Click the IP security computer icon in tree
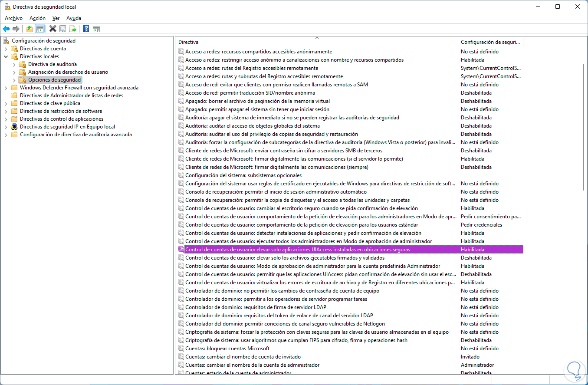The width and height of the screenshot is (588, 385). pyautogui.click(x=14, y=127)
